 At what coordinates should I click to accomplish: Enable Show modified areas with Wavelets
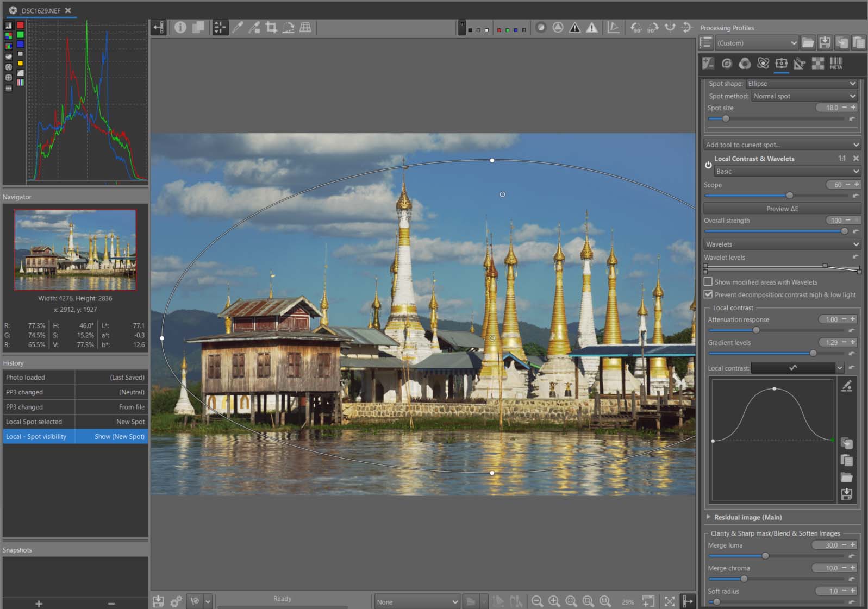pyautogui.click(x=708, y=282)
